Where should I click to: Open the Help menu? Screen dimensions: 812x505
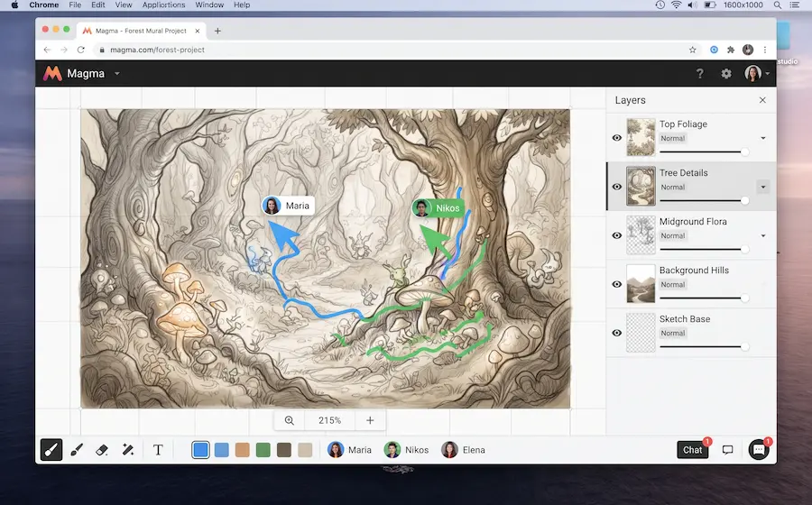242,5
